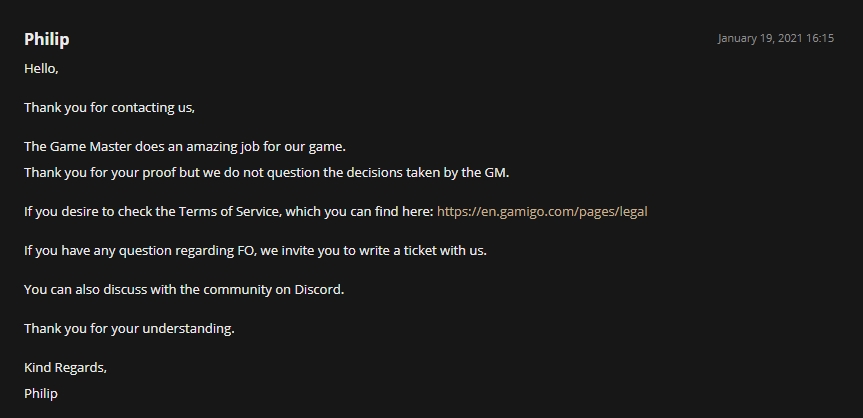Click the Philip signature at bottom
This screenshot has height=418, width=863.
(x=41, y=393)
